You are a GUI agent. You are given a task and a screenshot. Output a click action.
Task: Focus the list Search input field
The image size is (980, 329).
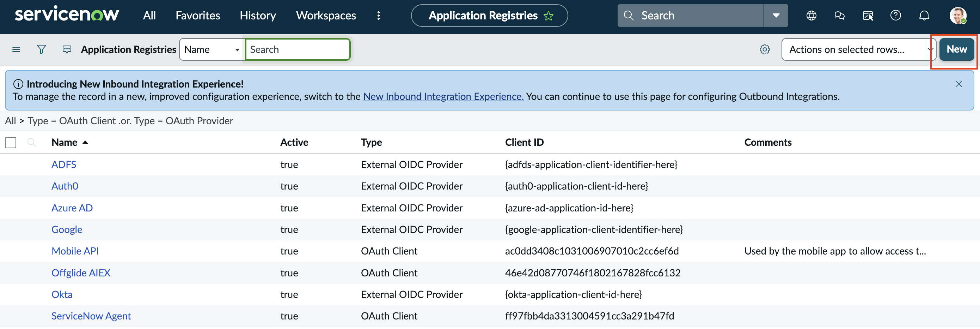pos(298,49)
